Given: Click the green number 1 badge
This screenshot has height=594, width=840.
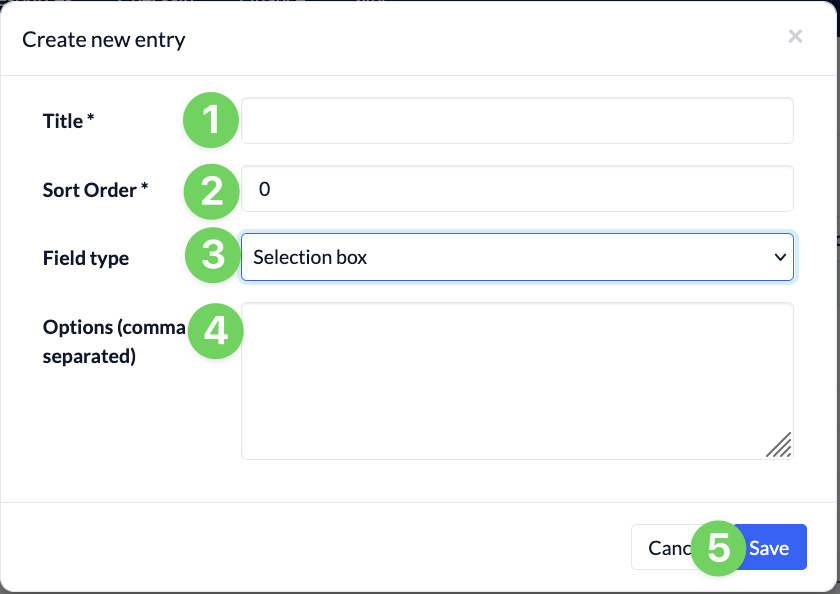Looking at the screenshot, I should pyautogui.click(x=211, y=120).
